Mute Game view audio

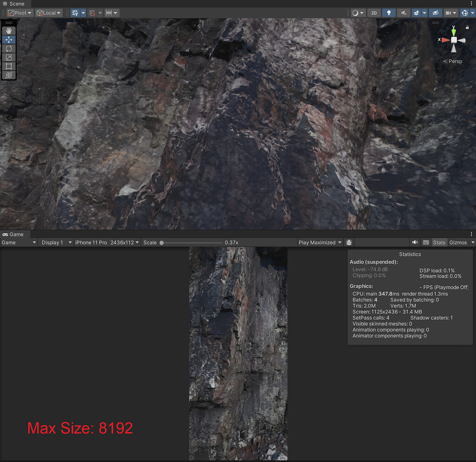point(415,242)
